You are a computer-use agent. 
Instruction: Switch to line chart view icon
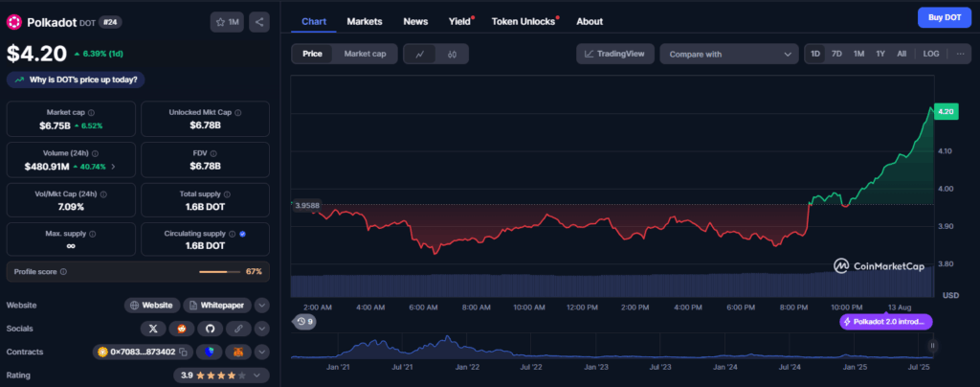(x=421, y=54)
